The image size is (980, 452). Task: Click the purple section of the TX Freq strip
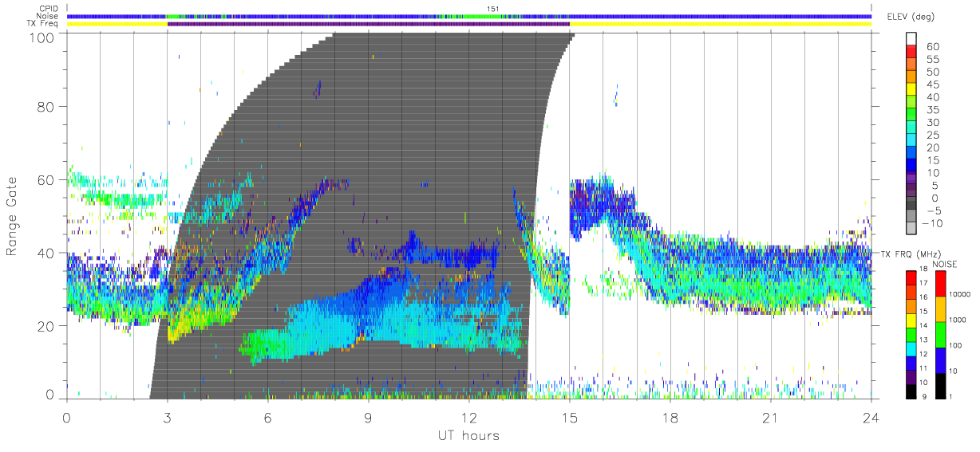[368, 24]
